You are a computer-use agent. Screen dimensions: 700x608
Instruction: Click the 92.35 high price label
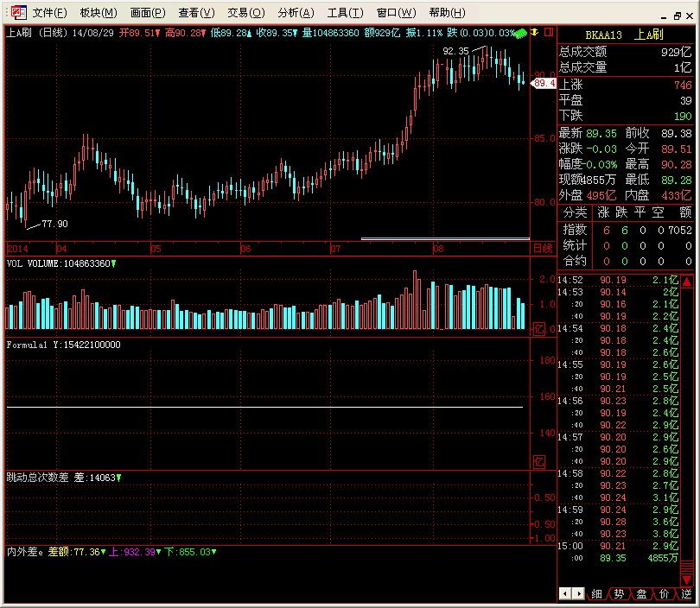pos(455,51)
